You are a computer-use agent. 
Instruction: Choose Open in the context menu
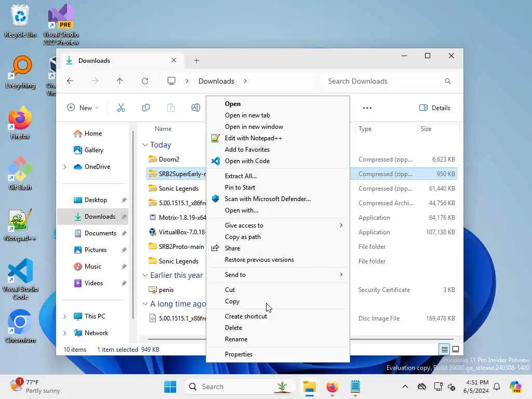coord(278,104)
